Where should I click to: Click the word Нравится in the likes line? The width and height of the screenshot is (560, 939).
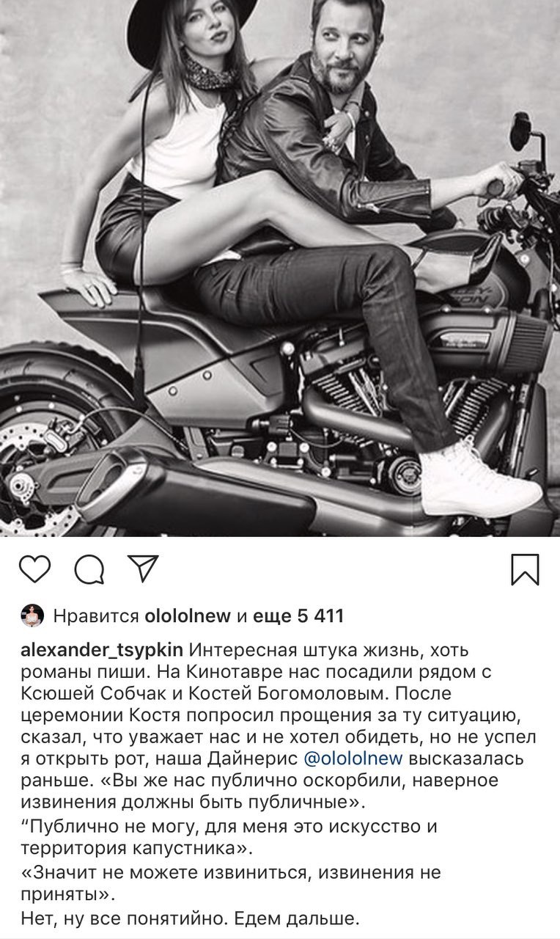[x=96, y=616]
